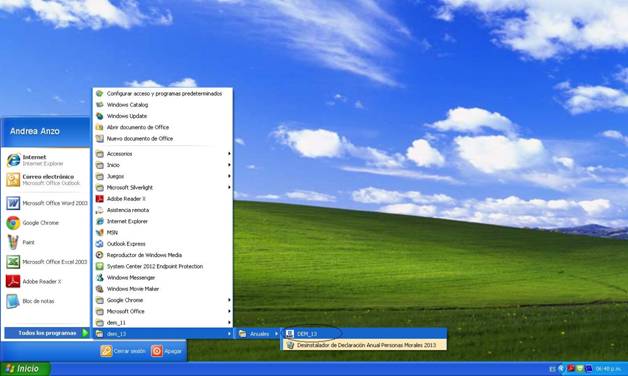This screenshot has height=376, width=628.
Task: Click the red Adobe icon in system tray
Action: pyautogui.click(x=570, y=368)
